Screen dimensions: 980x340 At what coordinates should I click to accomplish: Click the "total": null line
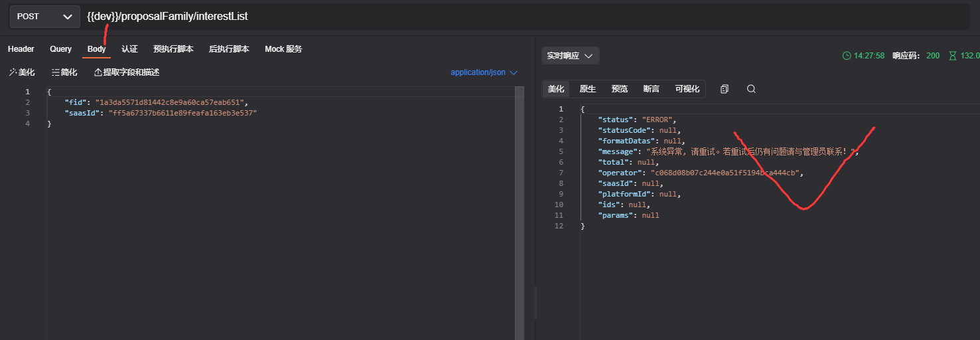point(628,162)
